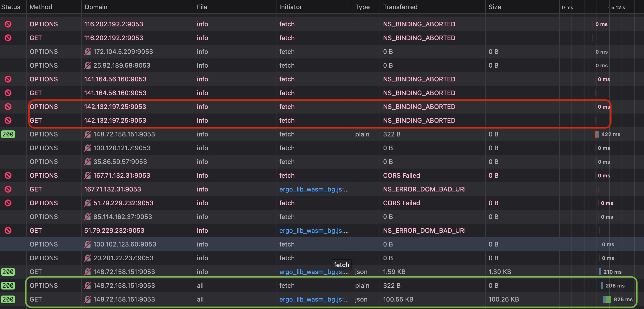
Task: Click the shield icon next to 148.72.158.151 all row
Action: point(88,285)
